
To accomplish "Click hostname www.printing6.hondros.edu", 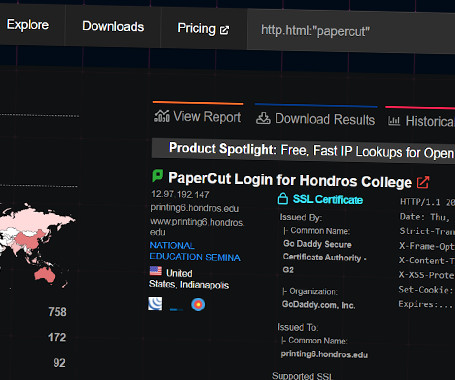I will [x=197, y=227].
